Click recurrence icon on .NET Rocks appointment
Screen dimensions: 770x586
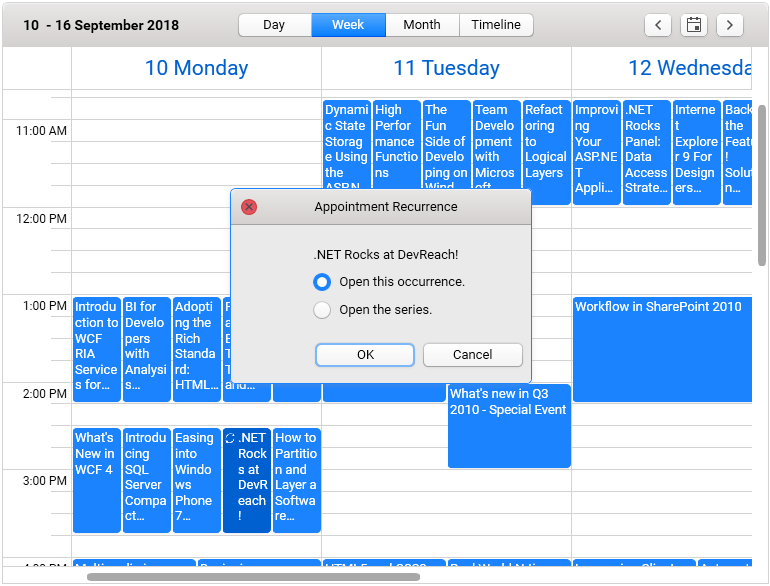click(x=230, y=438)
